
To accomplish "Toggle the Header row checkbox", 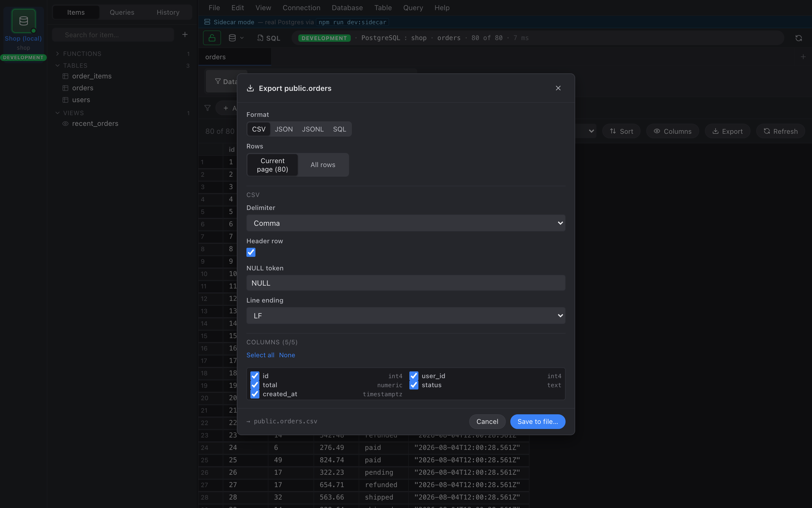I will tap(251, 252).
